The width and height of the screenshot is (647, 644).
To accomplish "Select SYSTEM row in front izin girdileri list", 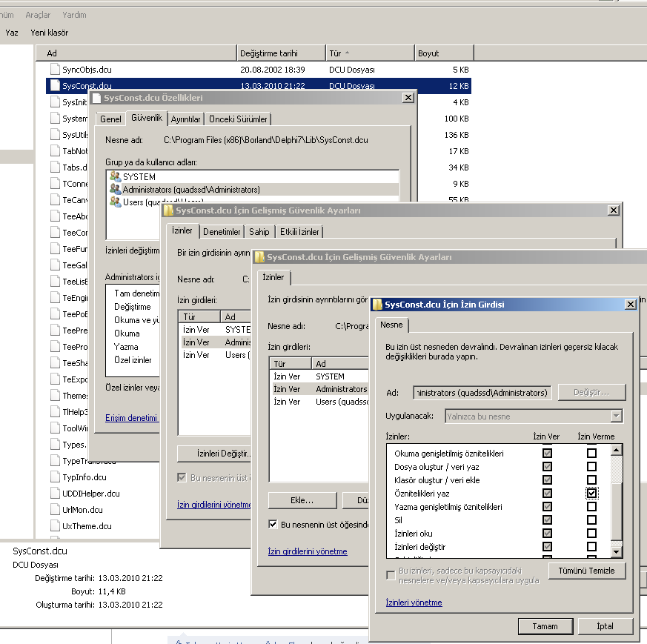I will pos(320,376).
